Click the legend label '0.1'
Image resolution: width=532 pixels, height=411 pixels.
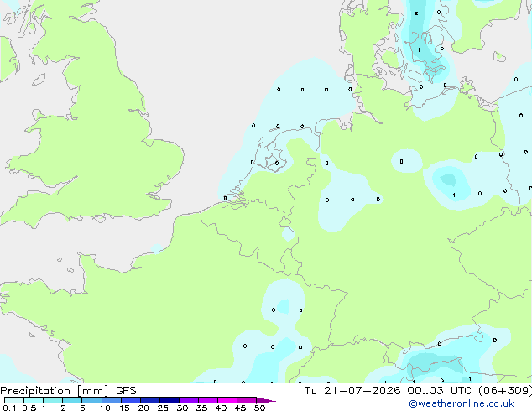point(9,408)
